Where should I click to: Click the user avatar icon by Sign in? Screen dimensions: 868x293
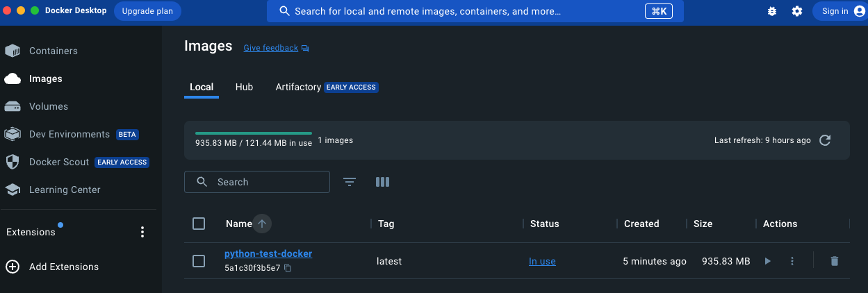860,11
